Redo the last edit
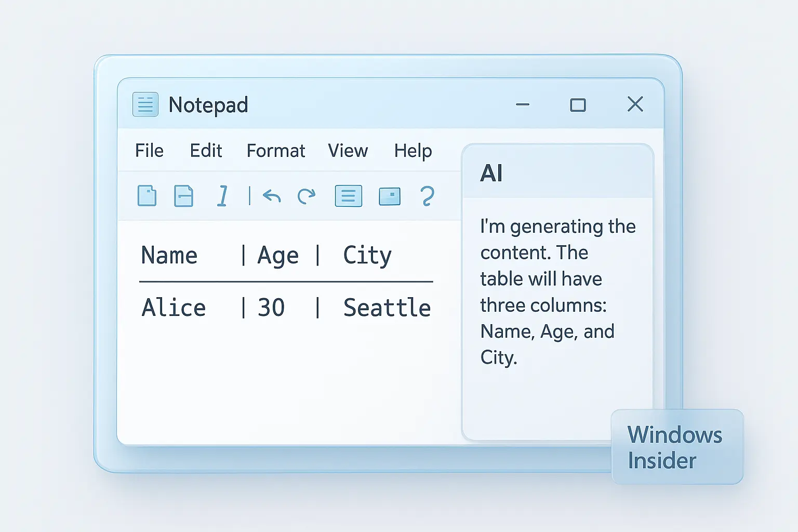The height and width of the screenshot is (532, 798). (307, 196)
